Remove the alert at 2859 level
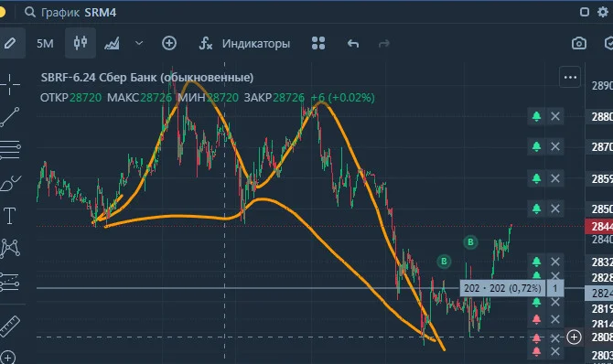 (x=555, y=178)
